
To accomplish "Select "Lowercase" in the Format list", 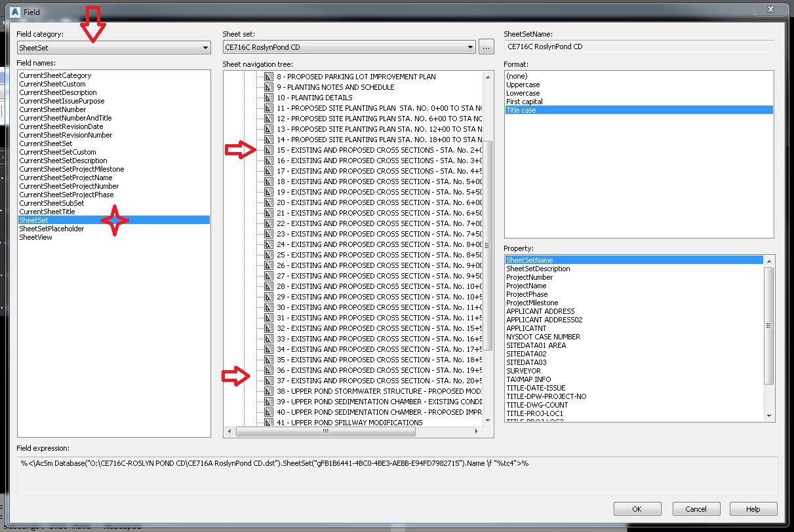I will (525, 92).
